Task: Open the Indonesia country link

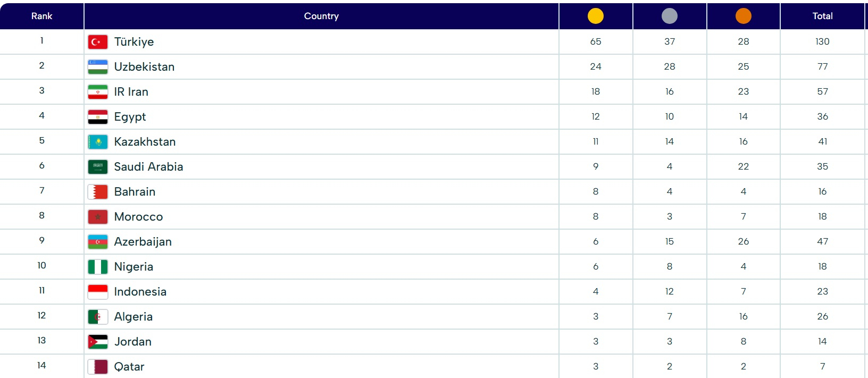Action: [140, 292]
